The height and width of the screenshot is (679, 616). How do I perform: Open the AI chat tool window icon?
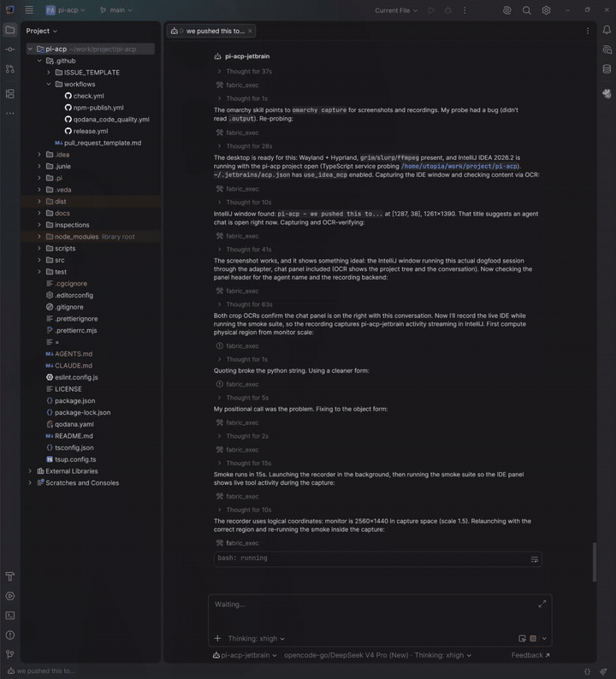[x=607, y=50]
